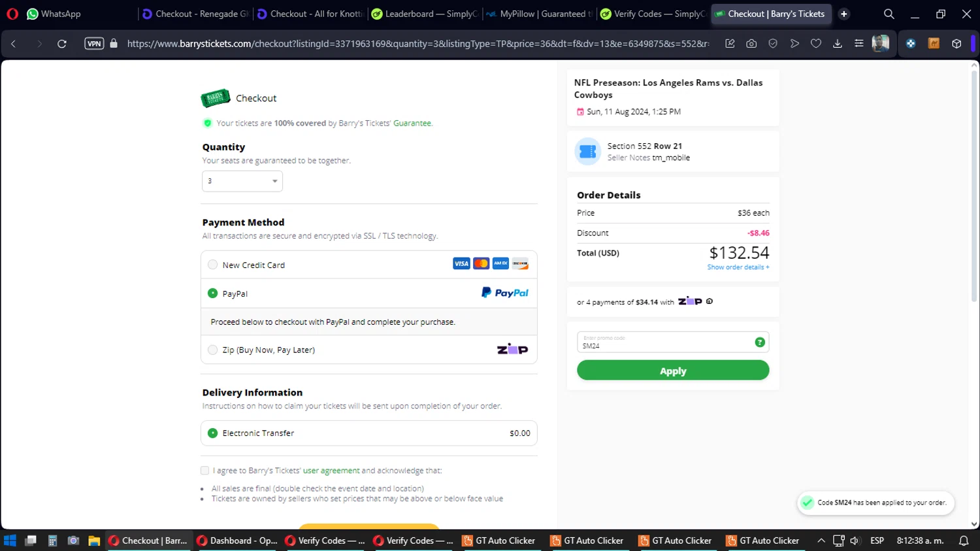Open notifications bell in system tray
This screenshot has height=551, width=980.
click(964, 541)
